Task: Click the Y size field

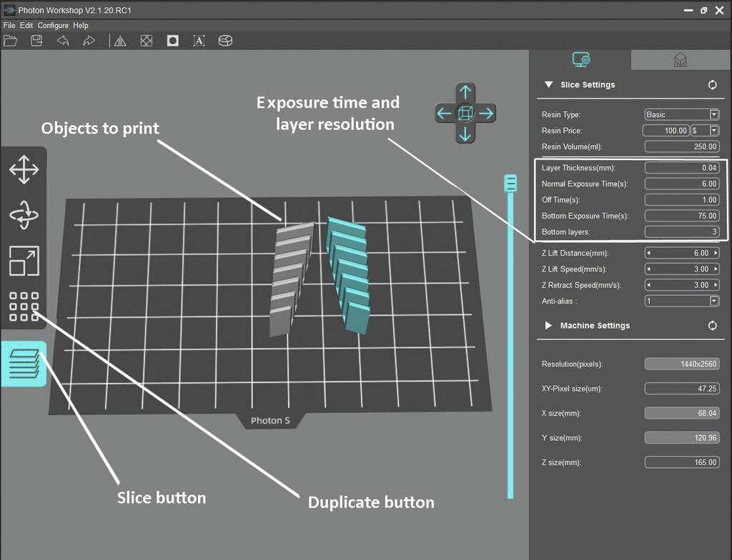Action: [x=682, y=438]
